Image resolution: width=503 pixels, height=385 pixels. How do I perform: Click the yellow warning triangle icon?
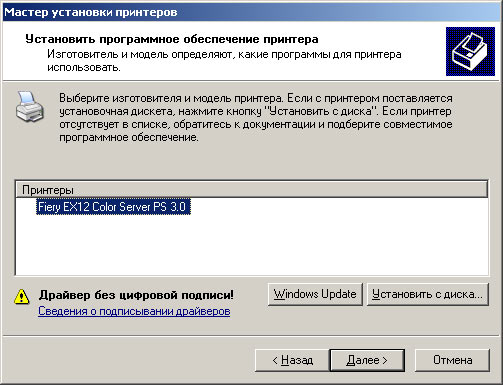click(x=22, y=296)
